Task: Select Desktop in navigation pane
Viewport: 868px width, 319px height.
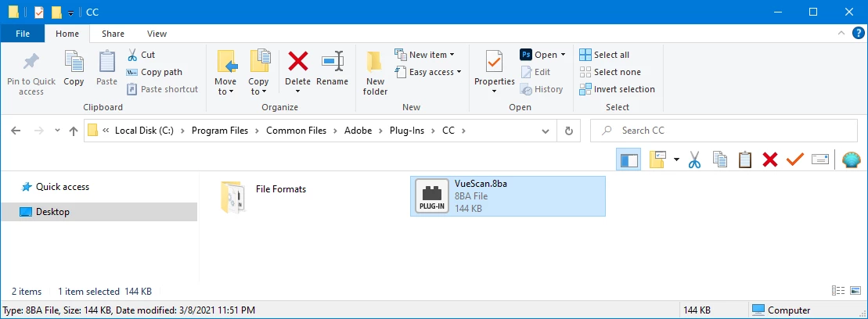Action: pos(99,212)
